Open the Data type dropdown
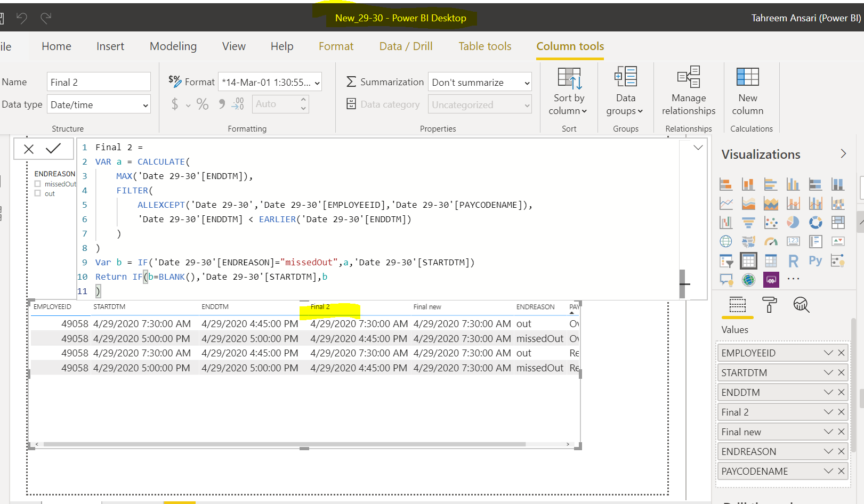 pos(99,104)
